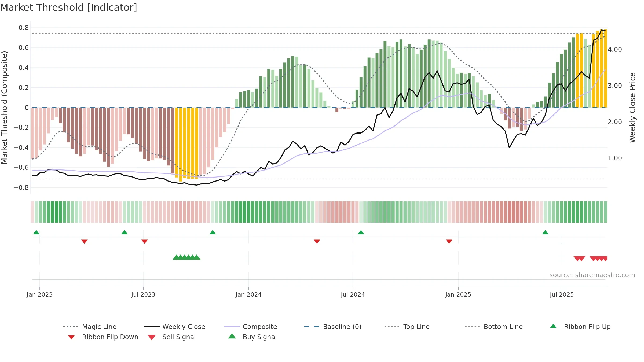Image resolution: width=644 pixels, height=362 pixels.
Task: Click the −0.4 left axis tick label
Action: (x=21, y=148)
